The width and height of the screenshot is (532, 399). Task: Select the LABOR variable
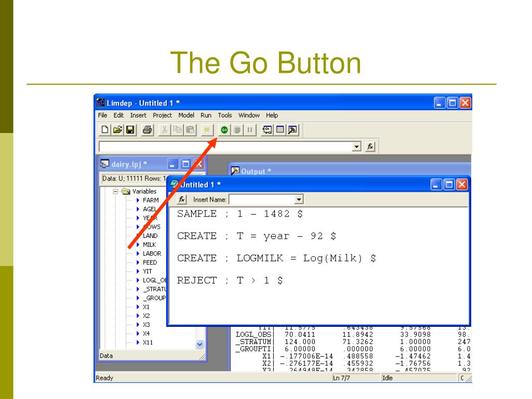point(152,254)
